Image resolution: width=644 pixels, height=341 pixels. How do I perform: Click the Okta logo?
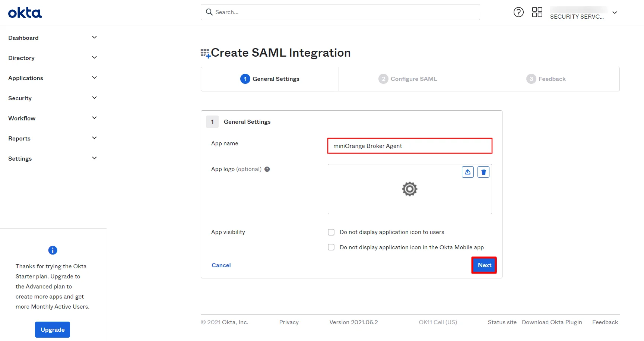(x=25, y=12)
